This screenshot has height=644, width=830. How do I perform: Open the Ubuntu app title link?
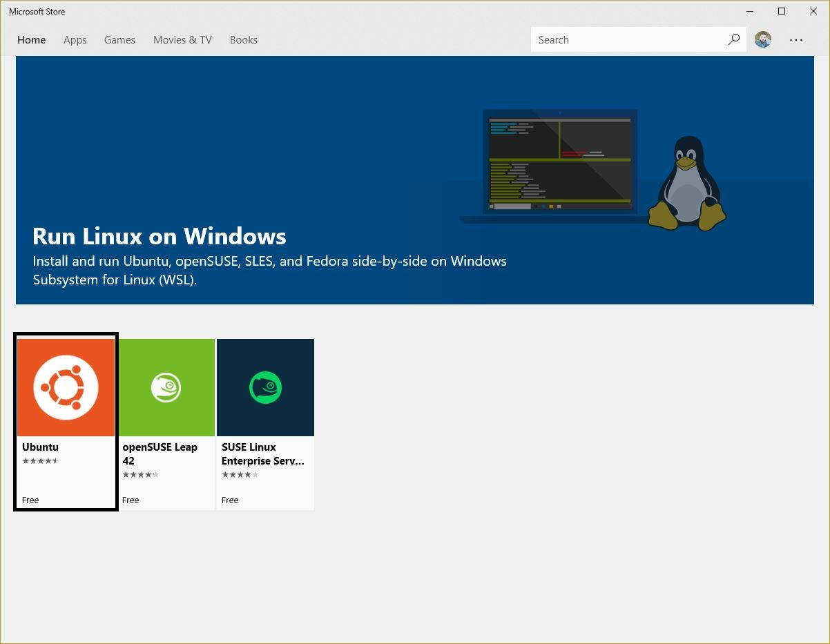tap(40, 447)
